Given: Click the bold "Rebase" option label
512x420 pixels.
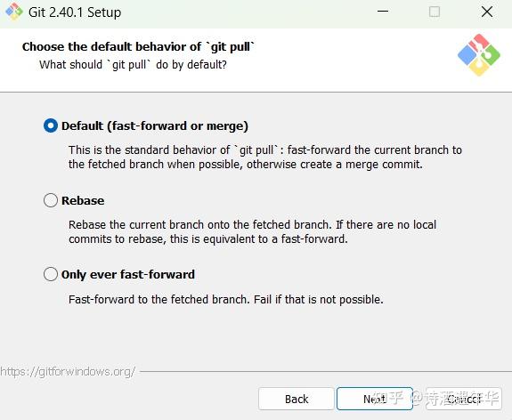Looking at the screenshot, I should tap(83, 200).
